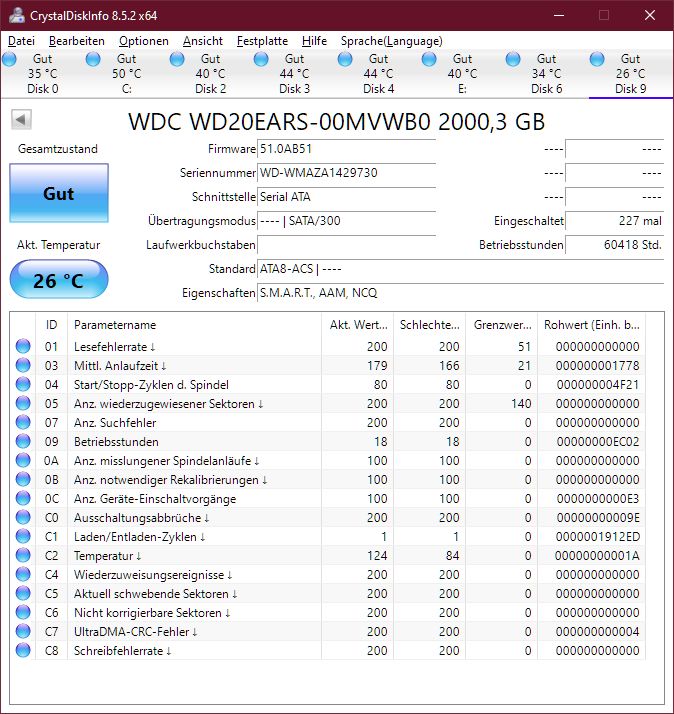Click status icon of Aktuell schwebende Sektoren row
674x714 pixels.
(23, 593)
